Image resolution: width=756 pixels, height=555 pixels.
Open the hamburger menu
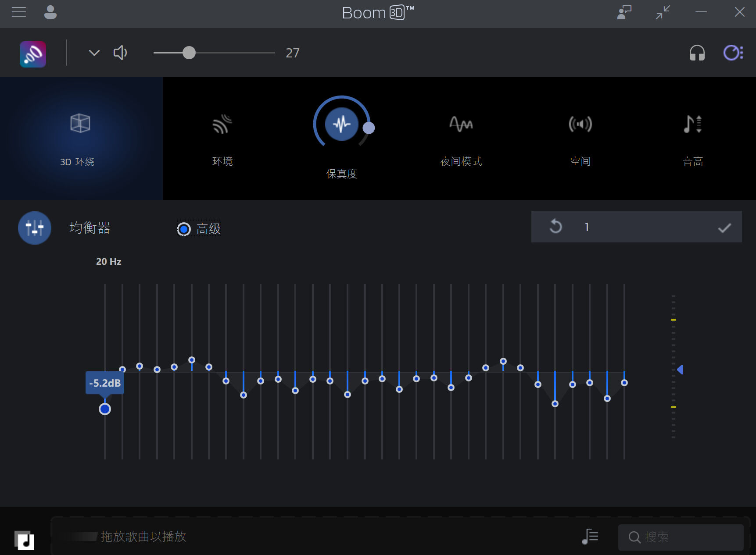coord(19,12)
